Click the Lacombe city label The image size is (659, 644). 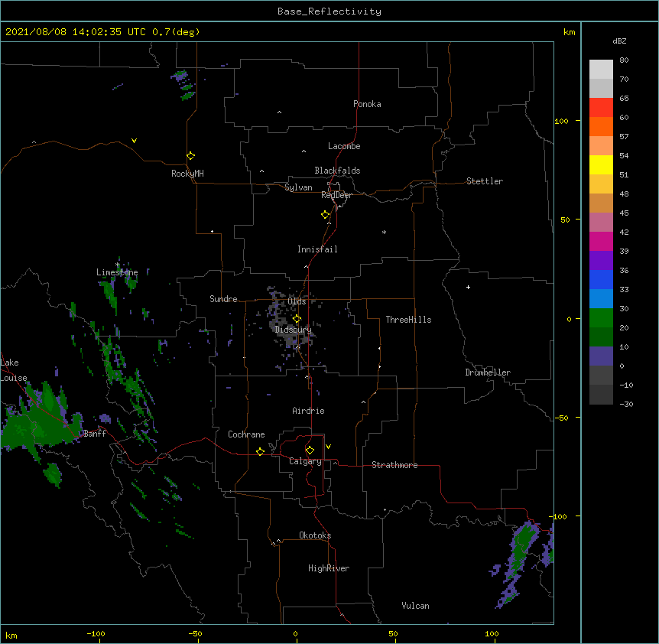pos(344,146)
